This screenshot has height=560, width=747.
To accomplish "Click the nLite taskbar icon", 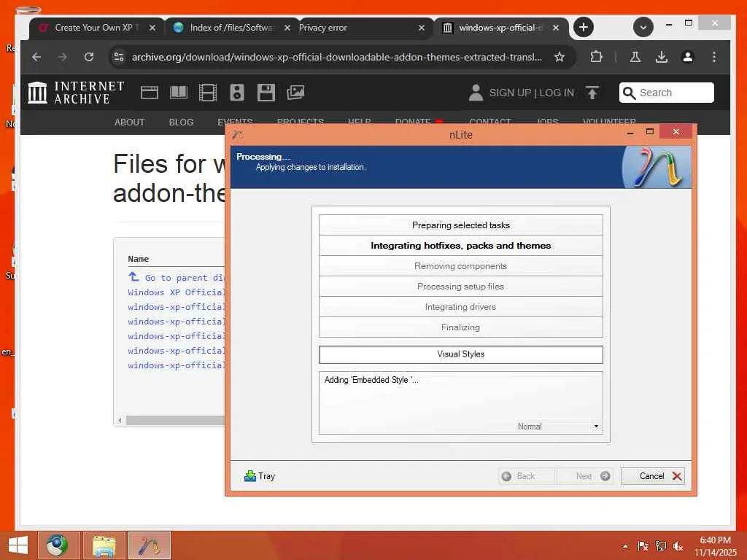I will 149,545.
